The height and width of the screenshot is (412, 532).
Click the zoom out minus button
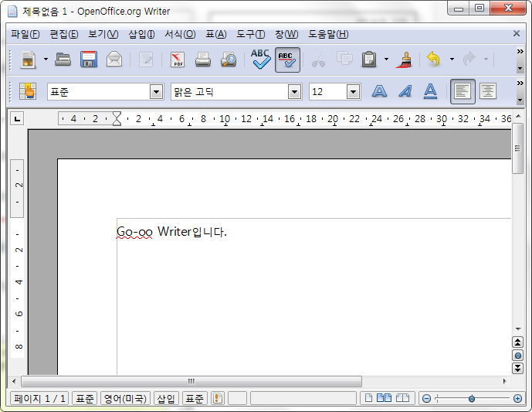pos(426,398)
